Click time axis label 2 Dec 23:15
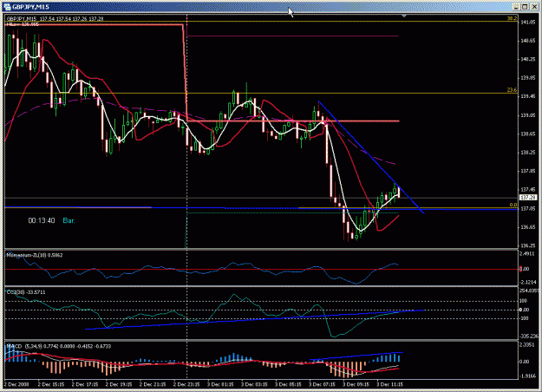Viewport: 542px width, 392px height. 186,384
